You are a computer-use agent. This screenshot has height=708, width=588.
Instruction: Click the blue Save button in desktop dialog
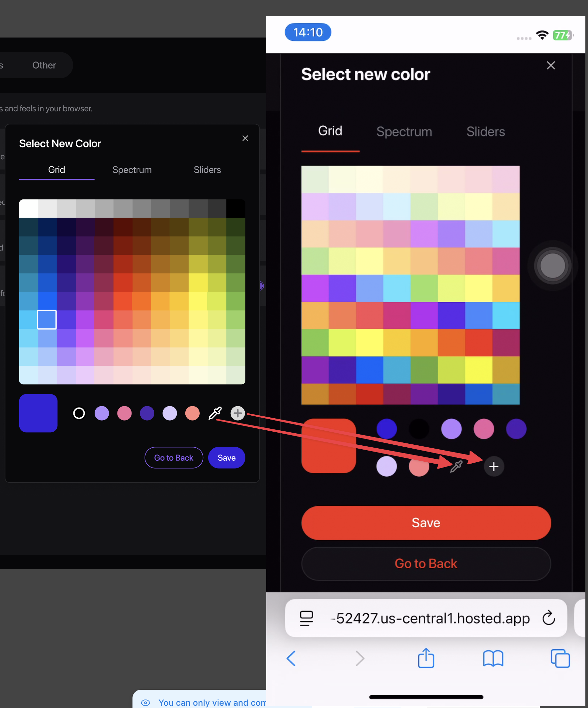(226, 457)
